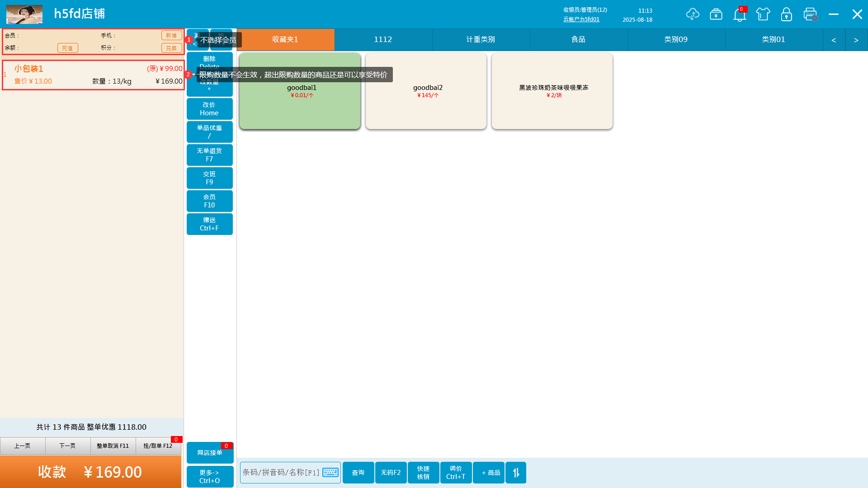868x488 pixels.
Task: Open the cash drawer icon
Action: pos(716,14)
